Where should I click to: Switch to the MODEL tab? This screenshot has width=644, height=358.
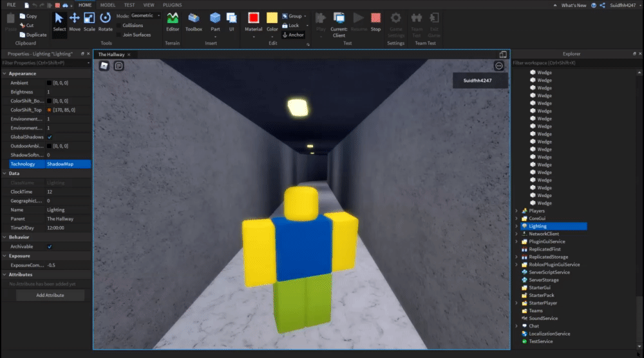[108, 5]
